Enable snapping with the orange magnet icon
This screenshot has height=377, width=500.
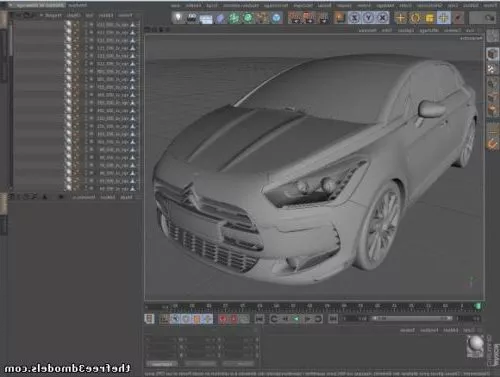[x=492, y=144]
